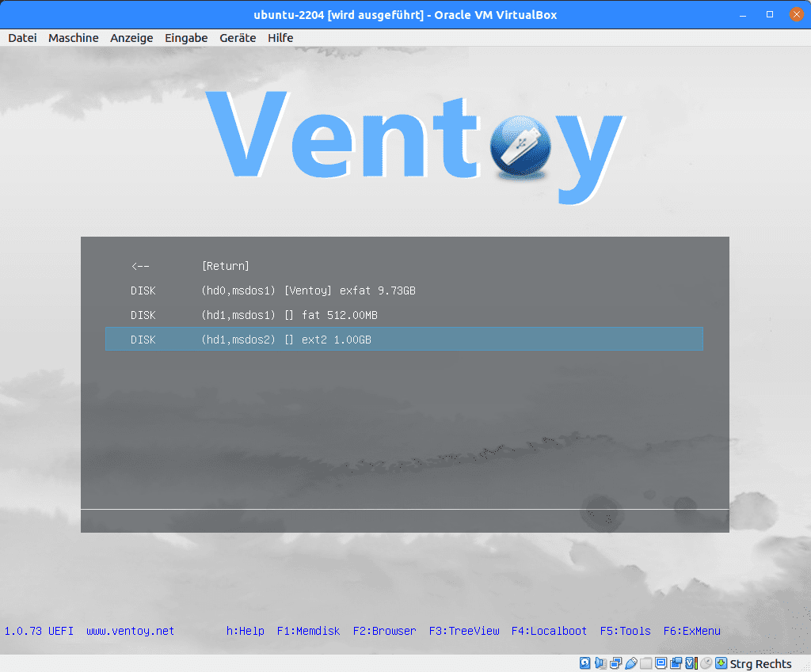Open the Eingabe menu

(186, 38)
